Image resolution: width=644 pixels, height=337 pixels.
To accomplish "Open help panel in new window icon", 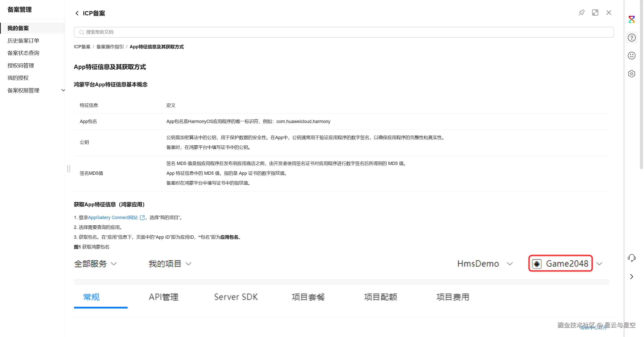I will [x=595, y=13].
